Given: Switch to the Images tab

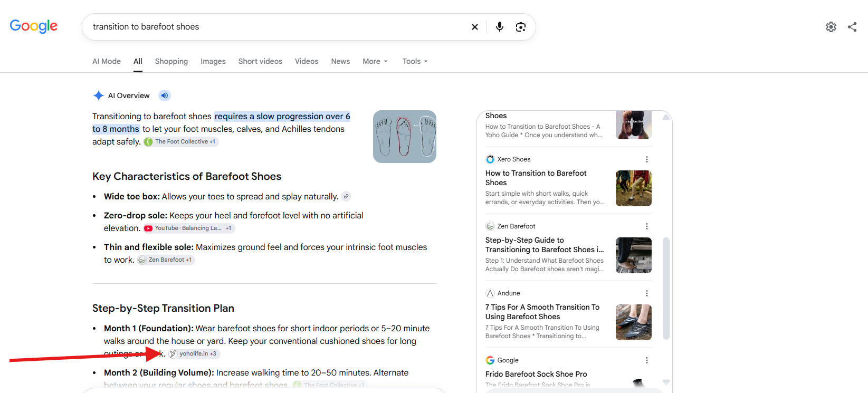Looking at the screenshot, I should coord(213,61).
